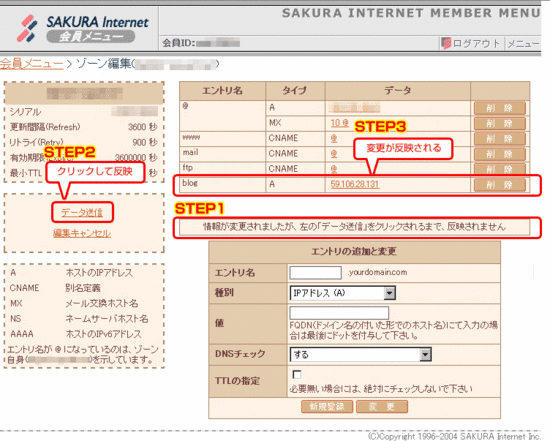Focus the 値 value input field
The image size is (550, 441).
pos(339,312)
